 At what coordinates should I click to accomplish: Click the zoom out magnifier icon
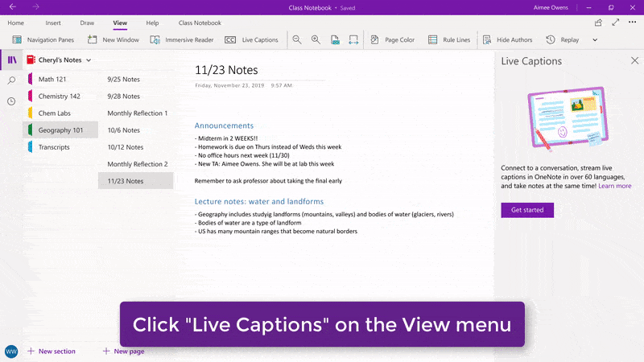(297, 39)
